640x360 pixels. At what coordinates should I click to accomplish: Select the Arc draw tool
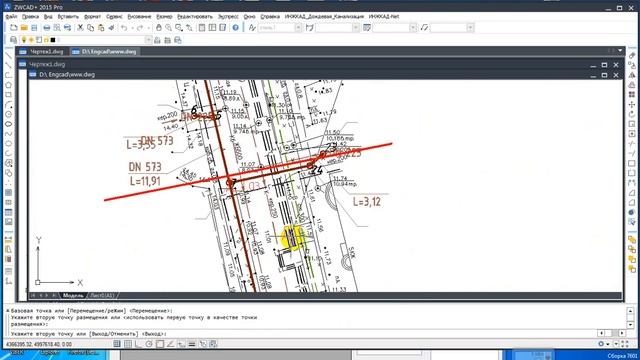click(x=8, y=104)
